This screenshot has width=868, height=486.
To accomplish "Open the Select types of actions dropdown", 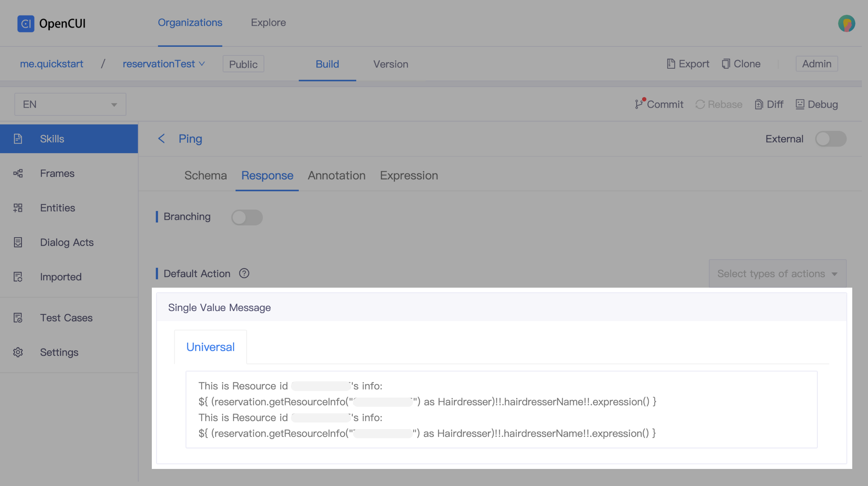I will tap(777, 273).
